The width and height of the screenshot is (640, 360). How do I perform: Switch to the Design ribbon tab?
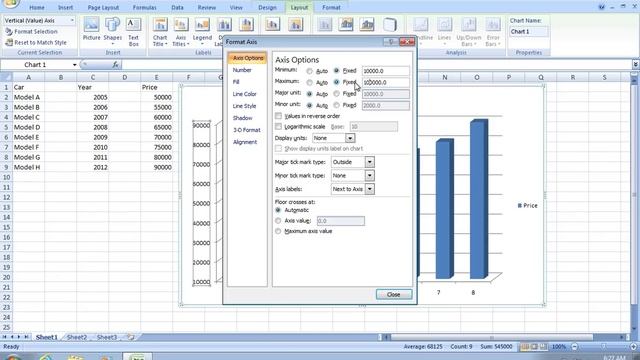pyautogui.click(x=267, y=7)
